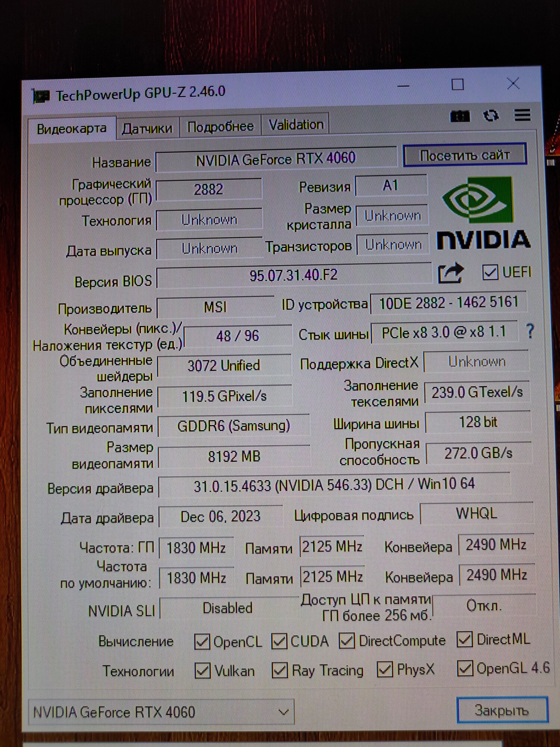This screenshot has width=560, height=747.
Task: Click the bus interface value PCIe x8 3.0
Action: coord(444,332)
